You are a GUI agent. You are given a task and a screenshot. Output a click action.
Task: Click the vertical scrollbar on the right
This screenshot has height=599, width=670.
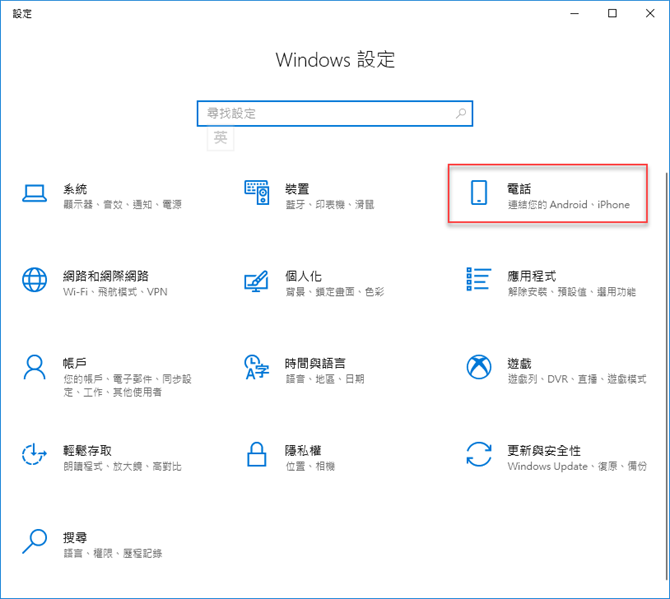667,376
